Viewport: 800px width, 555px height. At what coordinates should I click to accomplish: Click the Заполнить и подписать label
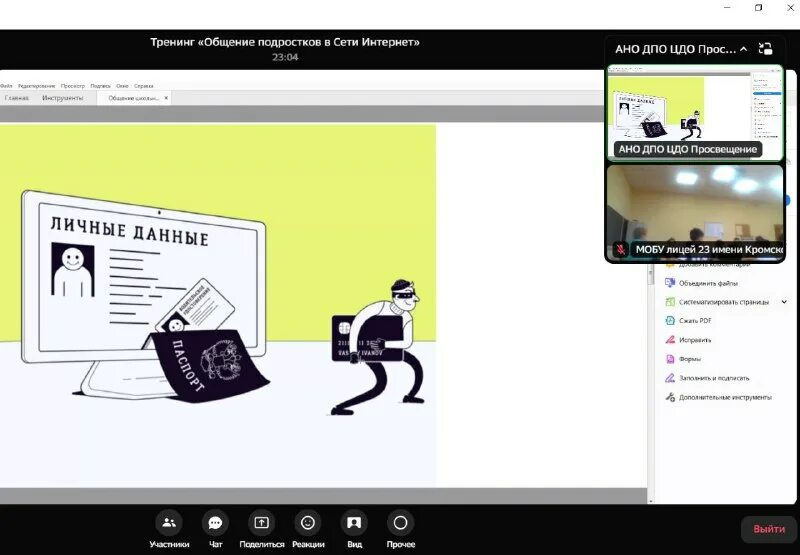[714, 378]
